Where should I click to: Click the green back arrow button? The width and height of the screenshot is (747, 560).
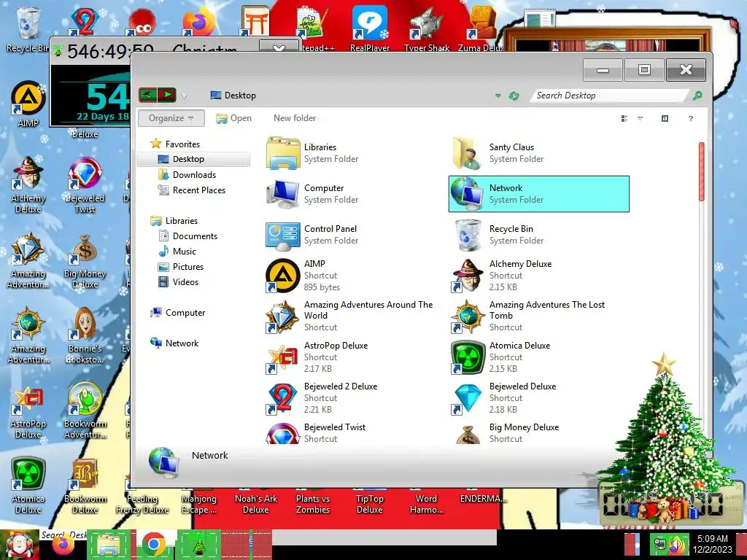147,95
